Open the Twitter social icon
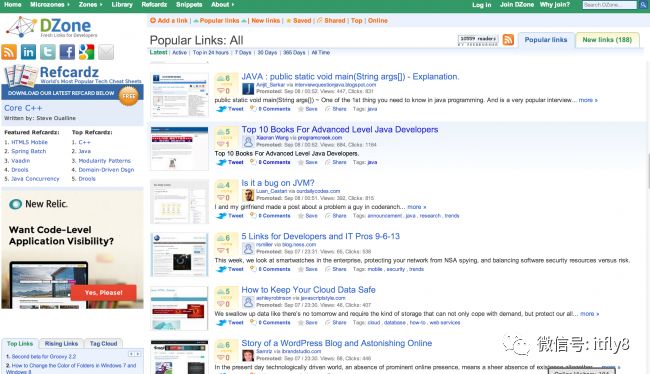650x374 pixels. pyautogui.click(x=48, y=52)
